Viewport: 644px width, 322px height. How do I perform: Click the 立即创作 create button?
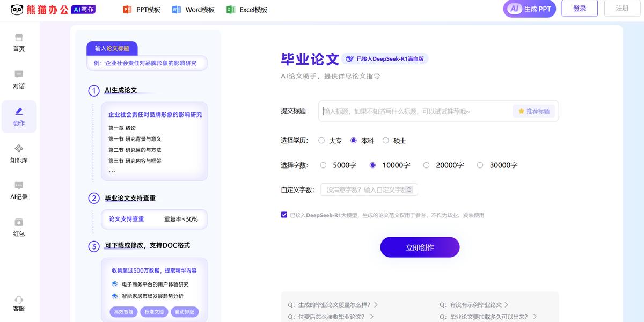pos(420,247)
